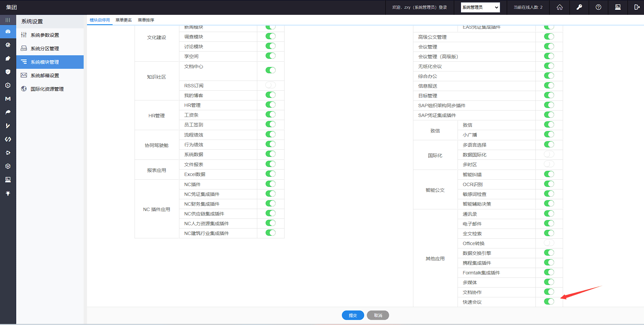Open the monitor icon in the dark sidebar
This screenshot has width=644, height=325.
8,180
